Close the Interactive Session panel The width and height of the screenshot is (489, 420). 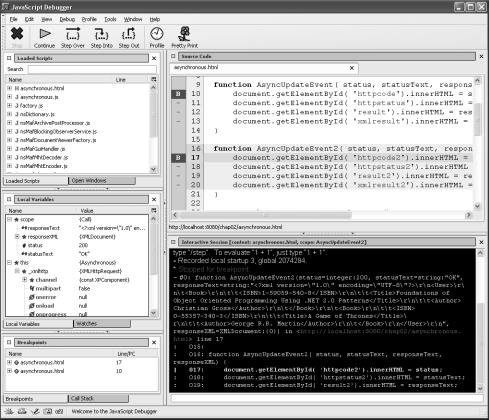[481, 242]
